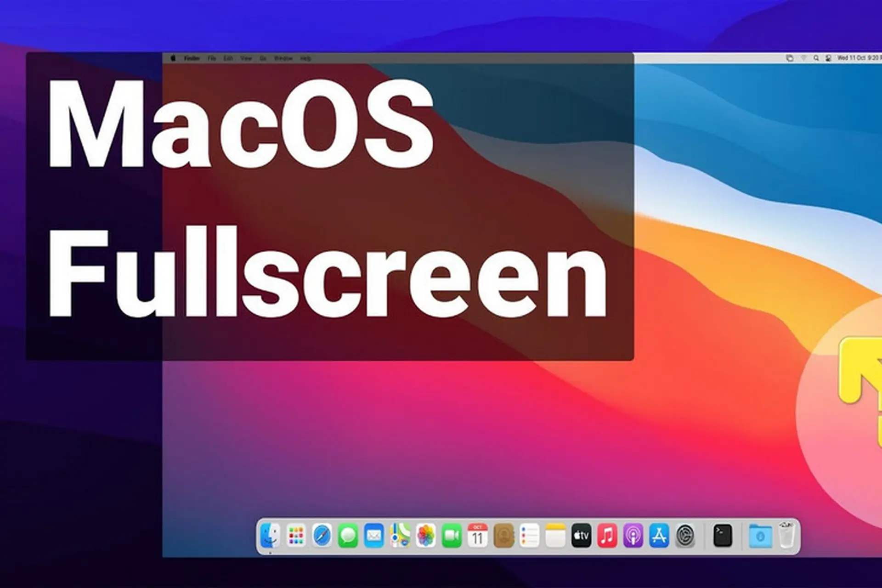Open the Music app icon
Viewport: 882px width, 588px height.
pyautogui.click(x=607, y=536)
